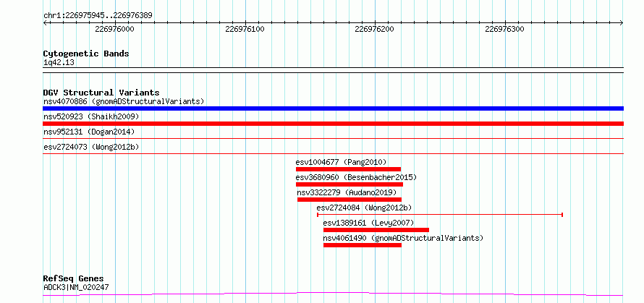The width and height of the screenshot is (644, 303).
Task: Open esv3680960 (Besenbacher2015) variant label
Action: pos(356,177)
